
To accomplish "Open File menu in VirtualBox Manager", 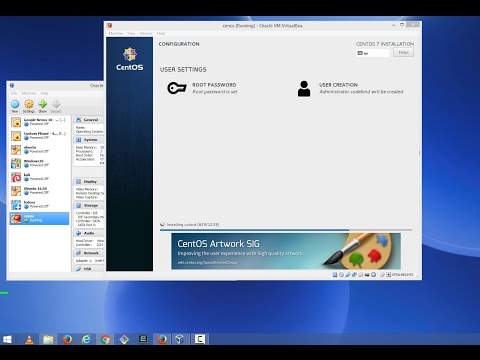I will [14, 93].
